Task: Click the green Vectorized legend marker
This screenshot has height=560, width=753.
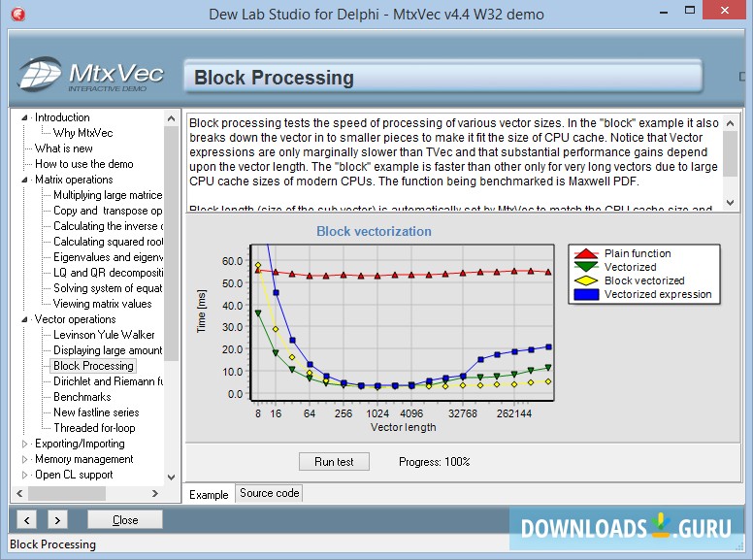Action: tap(586, 267)
